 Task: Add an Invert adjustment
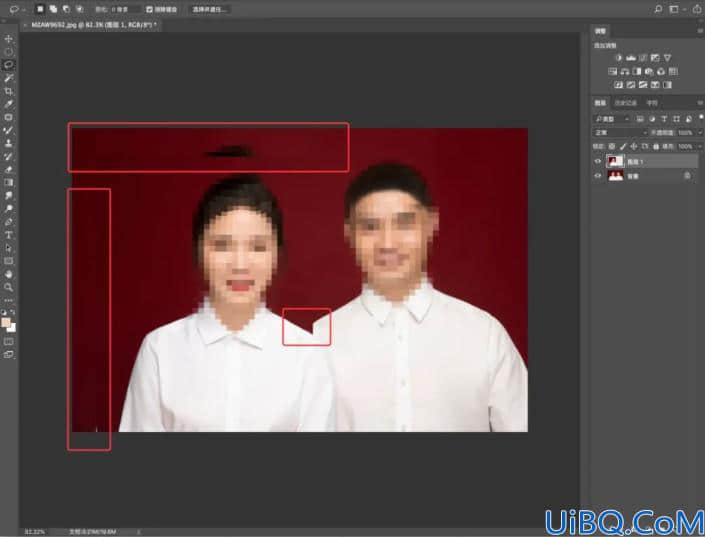619,85
